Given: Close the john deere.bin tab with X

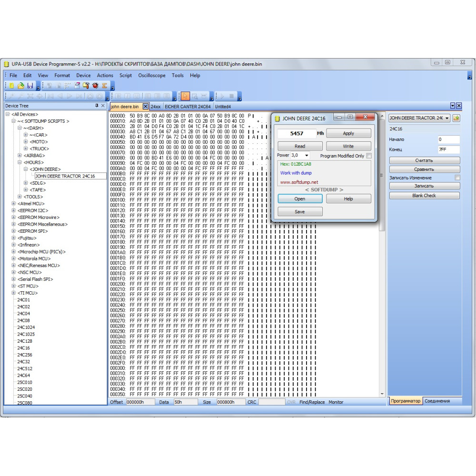Looking at the screenshot, I should tap(146, 107).
